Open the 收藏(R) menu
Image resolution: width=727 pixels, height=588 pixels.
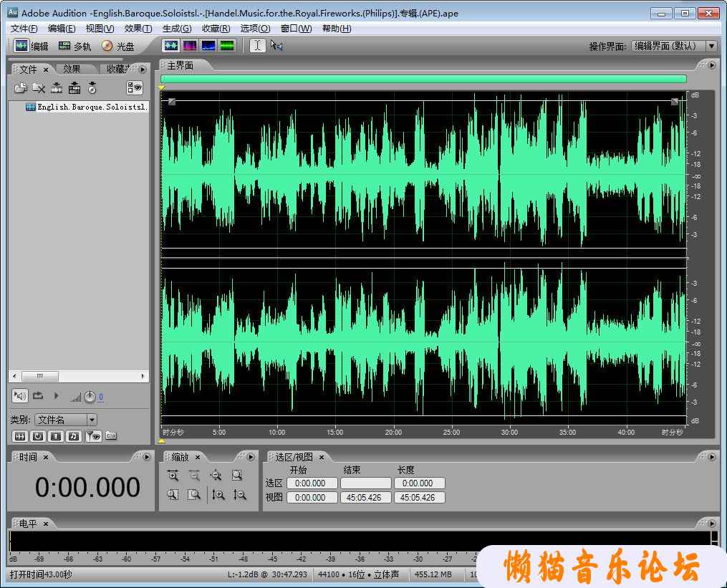click(x=216, y=29)
